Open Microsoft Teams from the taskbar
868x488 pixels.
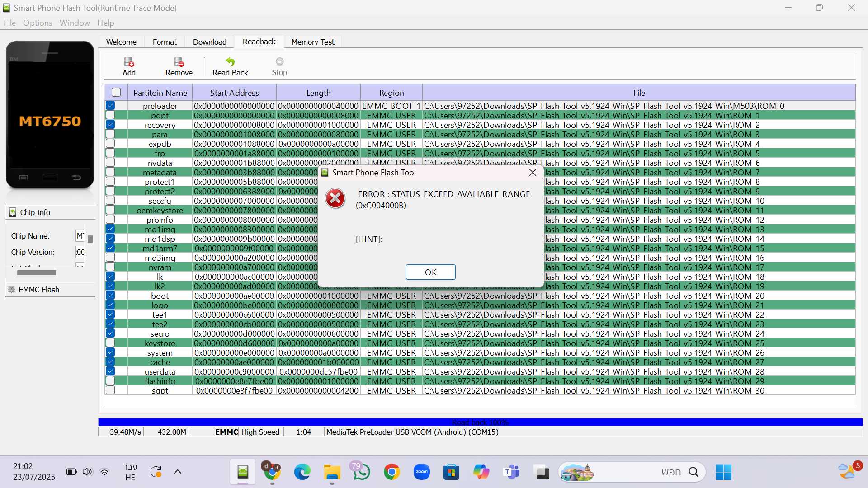pos(511,472)
